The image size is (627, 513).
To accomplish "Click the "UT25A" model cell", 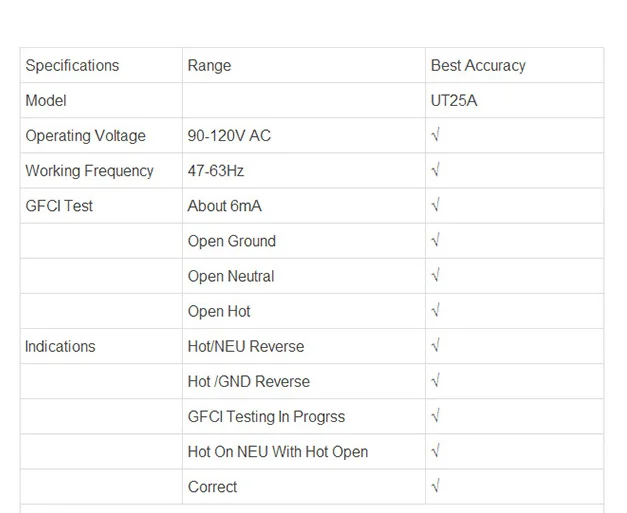I will click(454, 101).
